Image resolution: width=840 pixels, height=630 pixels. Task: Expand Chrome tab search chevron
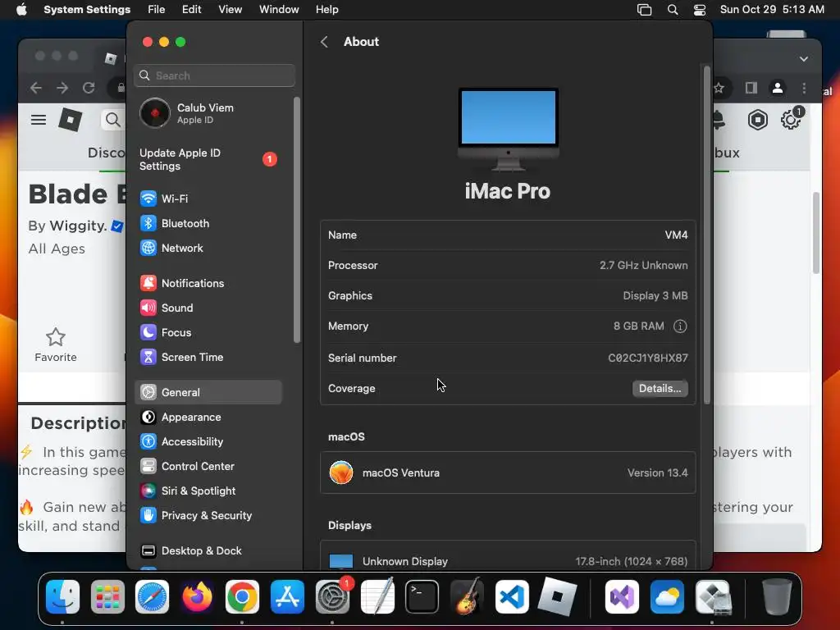pyautogui.click(x=804, y=59)
